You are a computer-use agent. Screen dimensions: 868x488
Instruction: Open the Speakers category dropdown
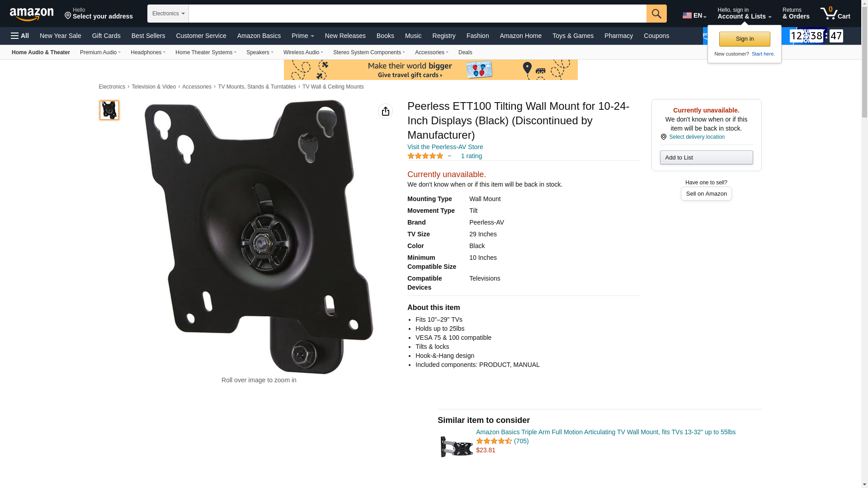coord(259,52)
